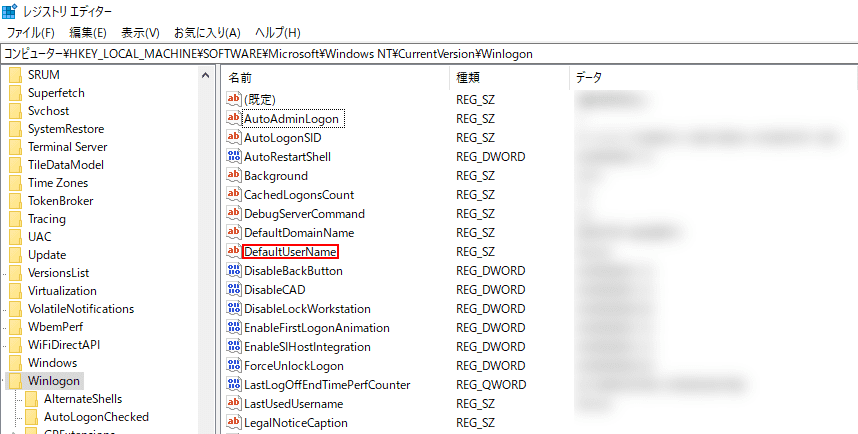The height and width of the screenshot is (434, 858).
Task: Click the binary icon beside DisableCAD
Action: click(x=234, y=289)
